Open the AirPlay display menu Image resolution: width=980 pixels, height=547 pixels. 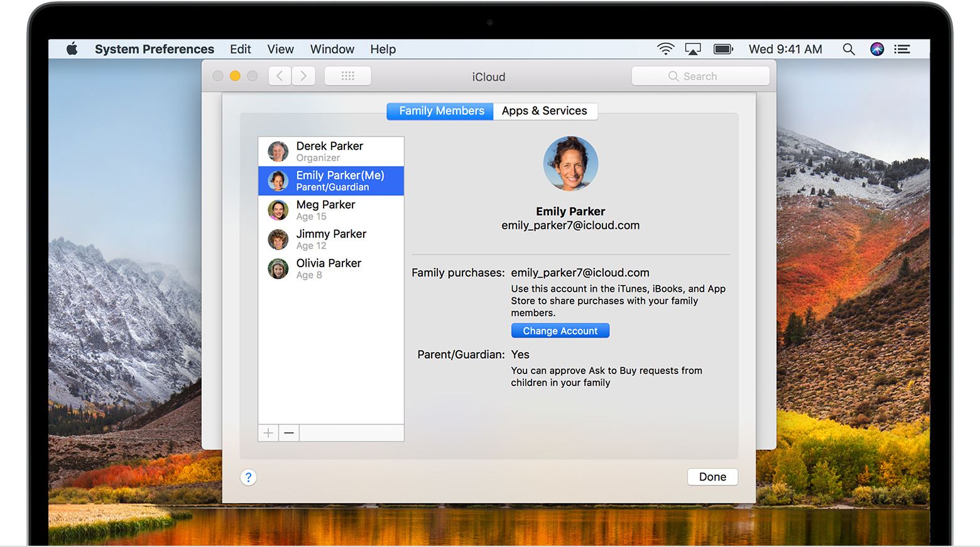[x=693, y=49]
